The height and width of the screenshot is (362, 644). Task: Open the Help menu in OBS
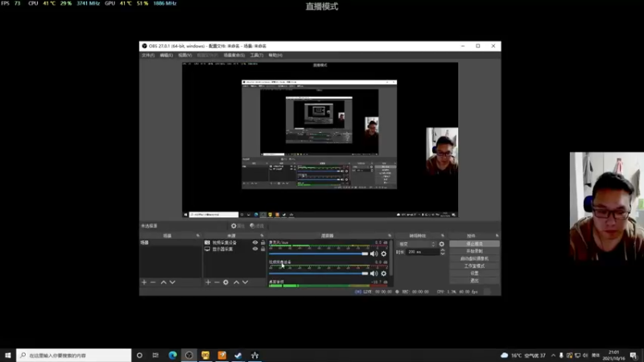click(x=275, y=55)
